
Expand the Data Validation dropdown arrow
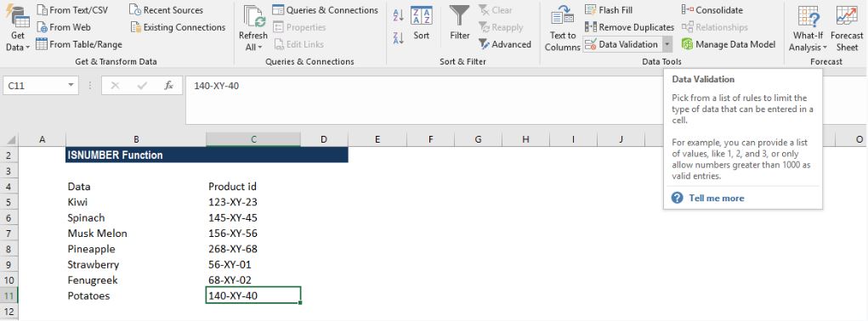(x=667, y=44)
